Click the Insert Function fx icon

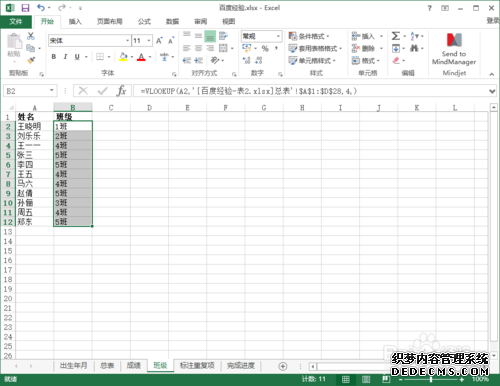(121, 90)
